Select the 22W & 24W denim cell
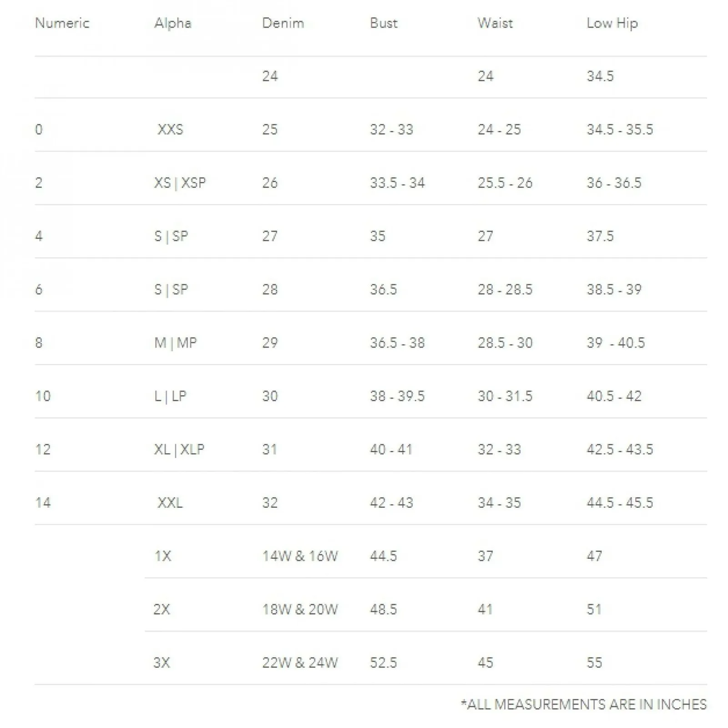The image size is (728, 728). 300,662
